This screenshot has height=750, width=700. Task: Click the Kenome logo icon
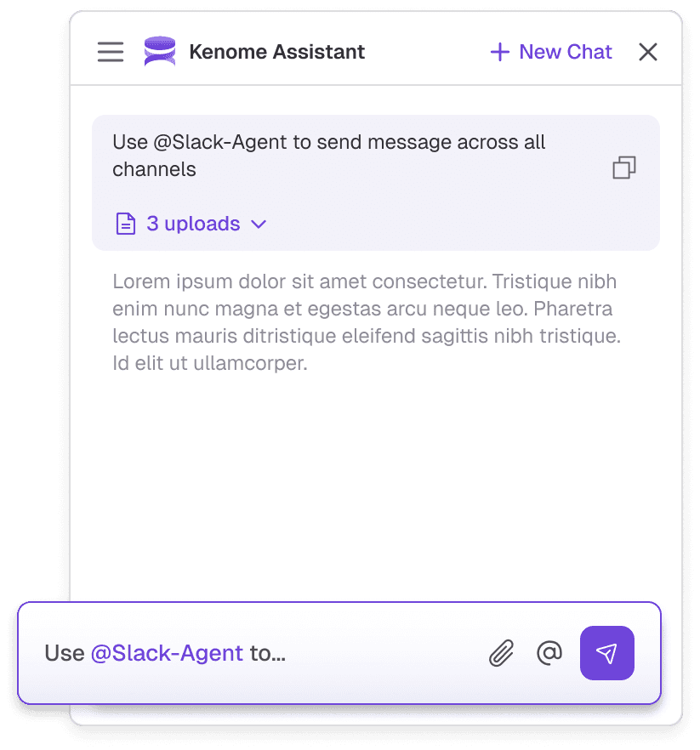pyautogui.click(x=160, y=51)
